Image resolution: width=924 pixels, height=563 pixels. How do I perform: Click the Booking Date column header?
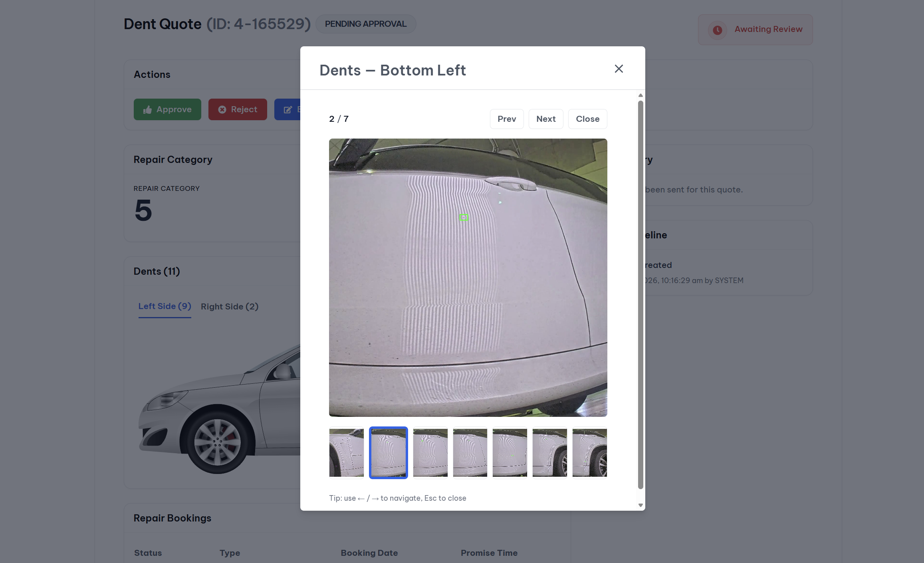coord(369,553)
